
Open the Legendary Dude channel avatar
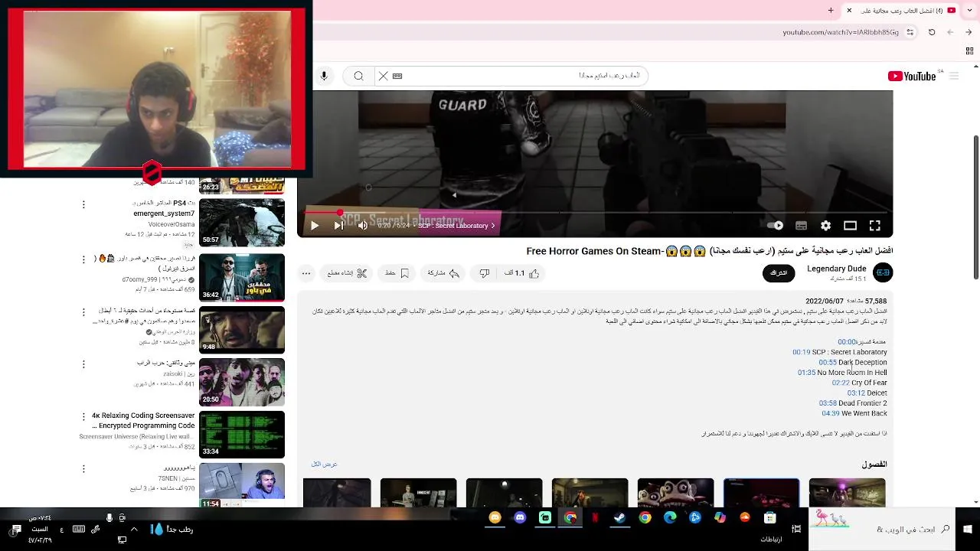[883, 272]
